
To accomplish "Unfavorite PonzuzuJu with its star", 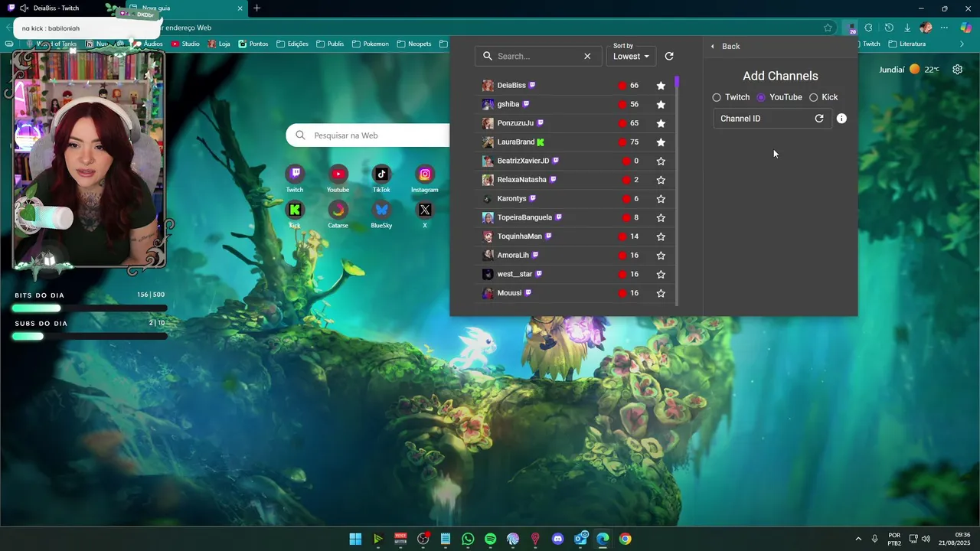I will [x=661, y=123].
